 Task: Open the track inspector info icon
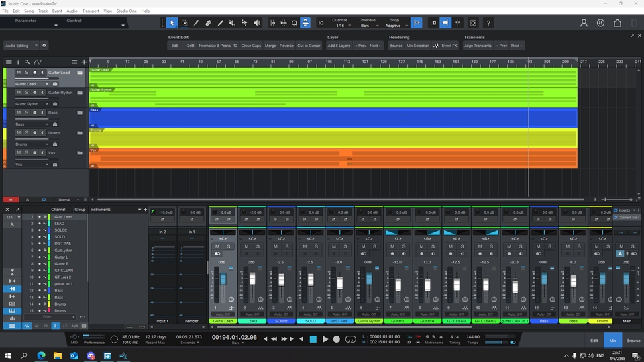(18, 62)
